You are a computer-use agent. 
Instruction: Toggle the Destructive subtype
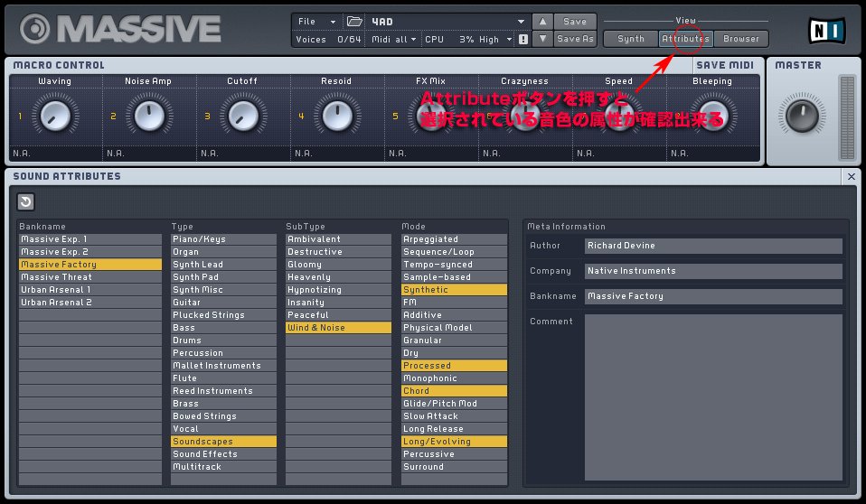[339, 252]
